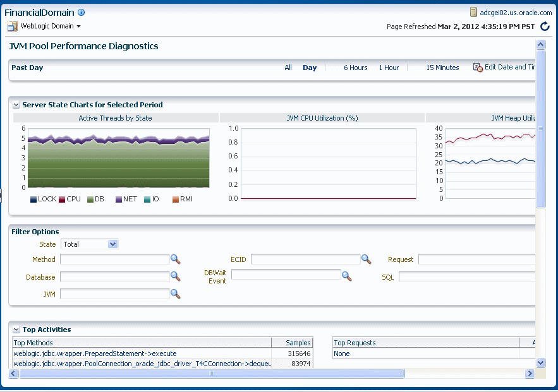Open the State dropdown showing Total
The width and height of the screenshot is (558, 392).
pyautogui.click(x=89, y=244)
